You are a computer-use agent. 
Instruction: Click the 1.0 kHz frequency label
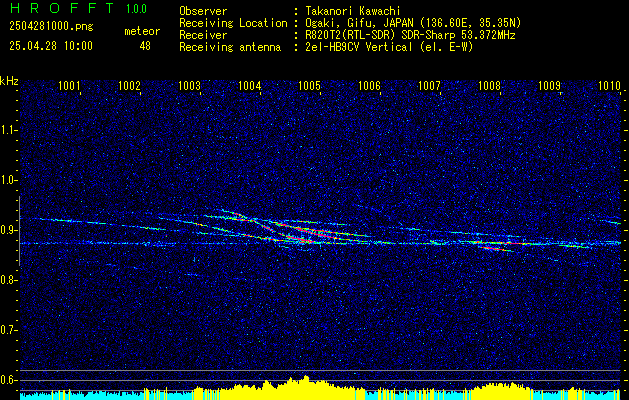tap(8, 180)
